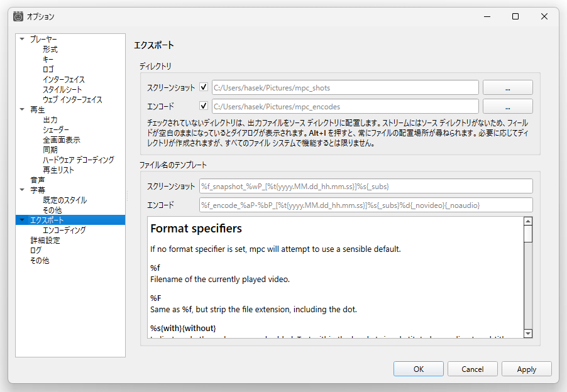
Task: Collapse the 字幕 tree node
Action: pyautogui.click(x=22, y=190)
